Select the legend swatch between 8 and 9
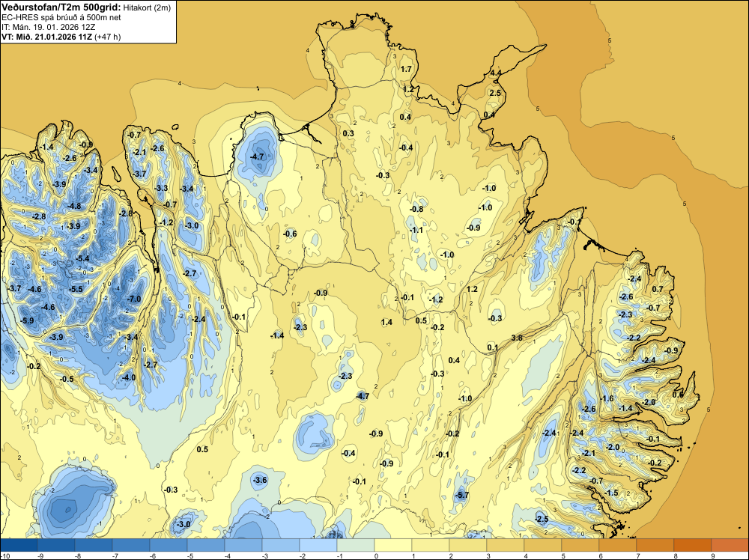Viewport: 749px width, 560px height. pyautogui.click(x=692, y=545)
